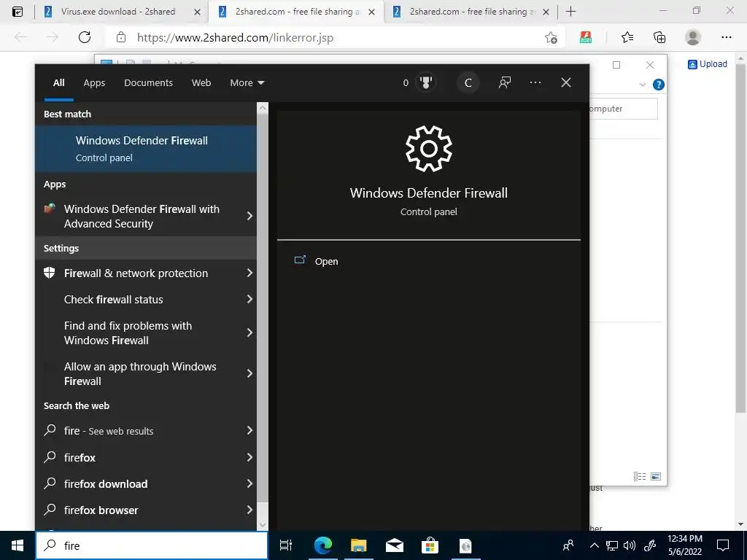Click the Windows Start button
Image resolution: width=747 pixels, height=560 pixels.
point(18,545)
